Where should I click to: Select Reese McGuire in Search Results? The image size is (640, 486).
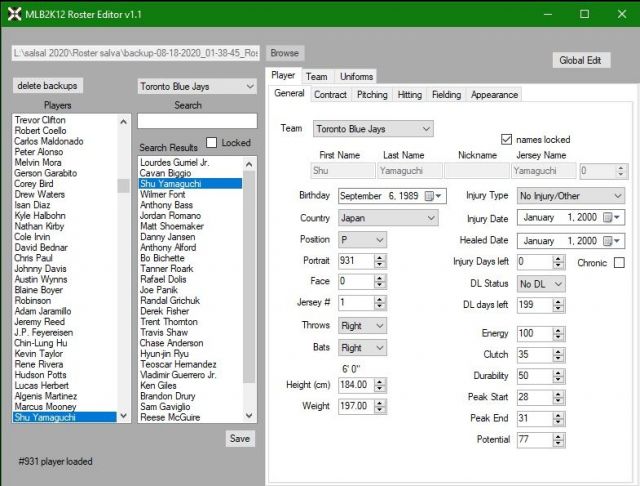pos(170,417)
